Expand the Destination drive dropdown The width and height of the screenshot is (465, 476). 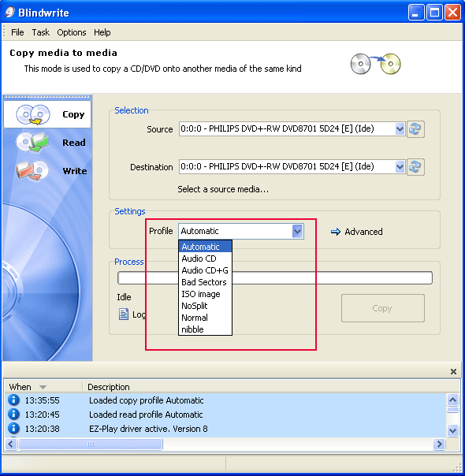point(400,166)
